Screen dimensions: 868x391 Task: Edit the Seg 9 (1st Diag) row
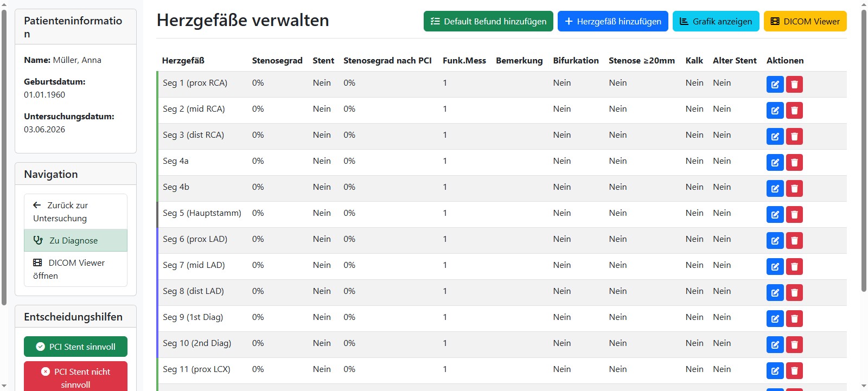(x=775, y=319)
